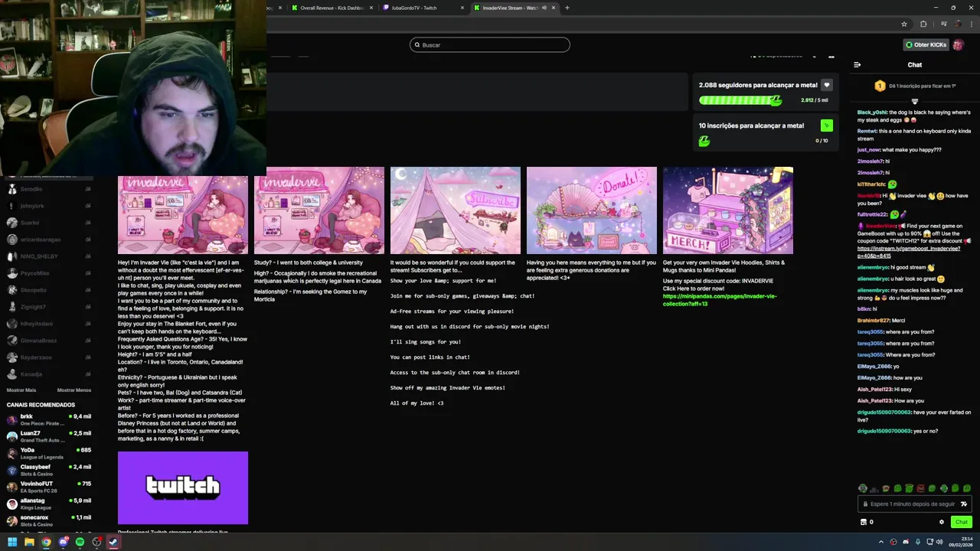Viewport: 980px width, 551px height.
Task: Open recommended channel YoDa
Action: click(49, 453)
